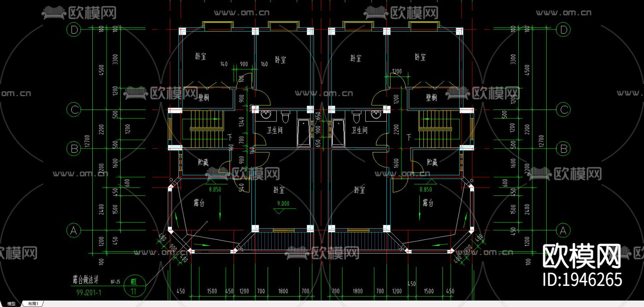Click the B7-25 note text
644x307 pixels.
(x=115, y=282)
